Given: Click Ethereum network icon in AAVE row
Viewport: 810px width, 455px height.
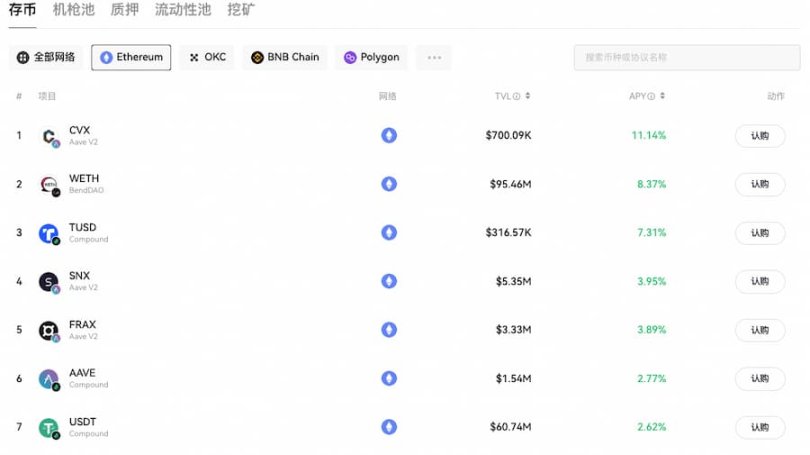Looking at the screenshot, I should pyautogui.click(x=389, y=378).
